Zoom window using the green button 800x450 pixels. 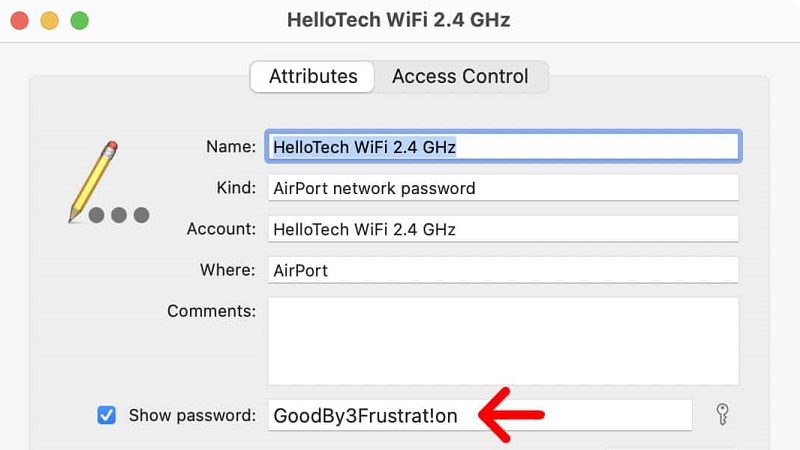pos(79,20)
